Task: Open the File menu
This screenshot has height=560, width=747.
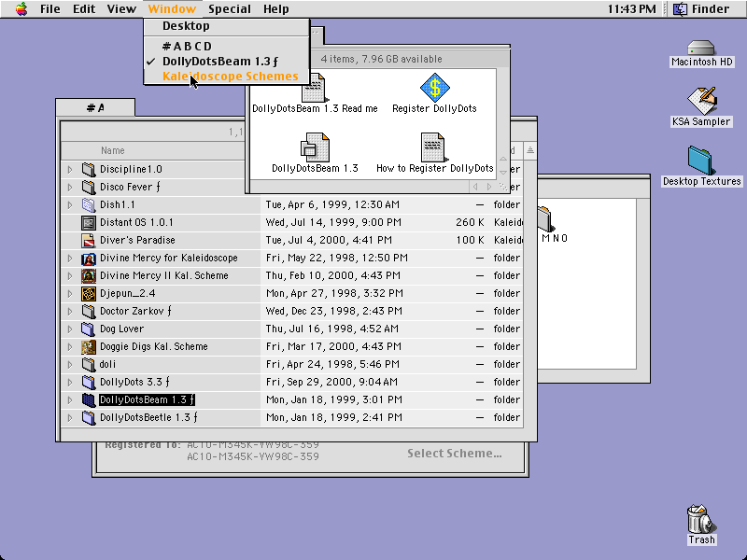Action: click(x=50, y=9)
